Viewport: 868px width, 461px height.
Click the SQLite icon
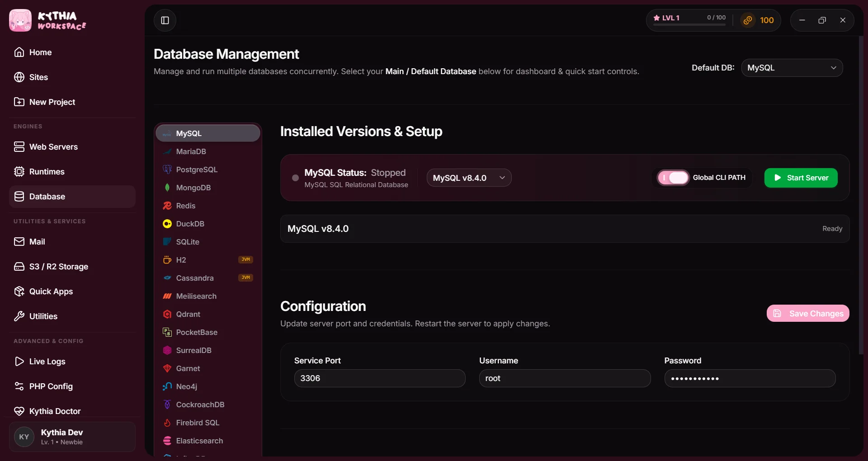tap(167, 242)
